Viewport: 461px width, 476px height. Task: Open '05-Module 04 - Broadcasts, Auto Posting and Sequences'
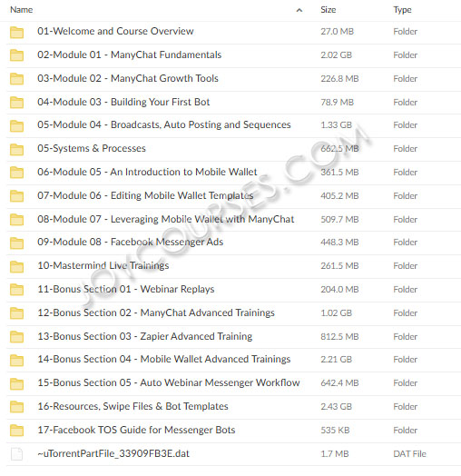164,124
